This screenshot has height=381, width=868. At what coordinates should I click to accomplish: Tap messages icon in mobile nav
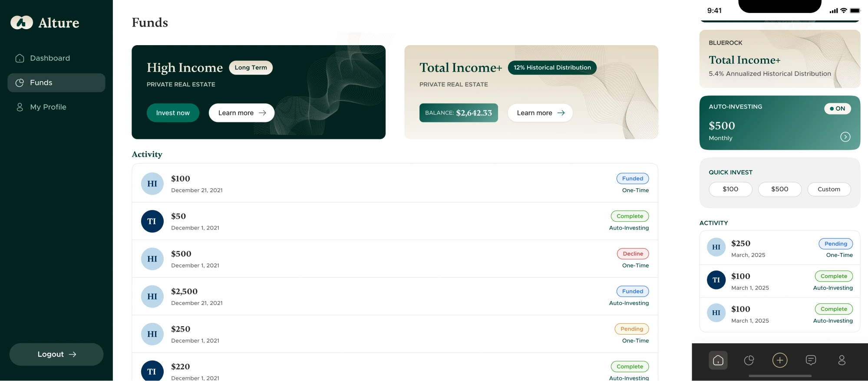pyautogui.click(x=811, y=360)
